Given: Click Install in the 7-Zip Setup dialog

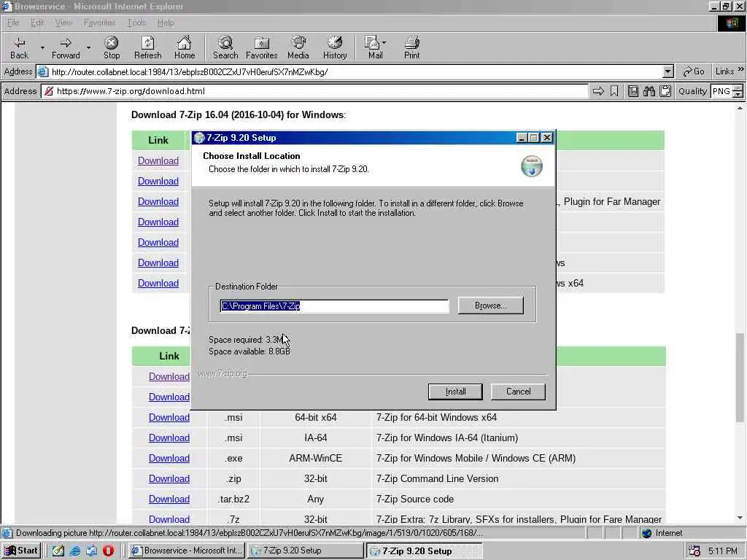Looking at the screenshot, I should click(455, 392).
